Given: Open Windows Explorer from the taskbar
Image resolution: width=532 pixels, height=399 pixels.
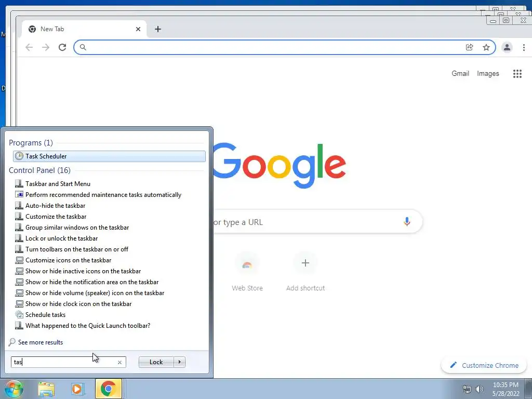Looking at the screenshot, I should click(x=46, y=389).
